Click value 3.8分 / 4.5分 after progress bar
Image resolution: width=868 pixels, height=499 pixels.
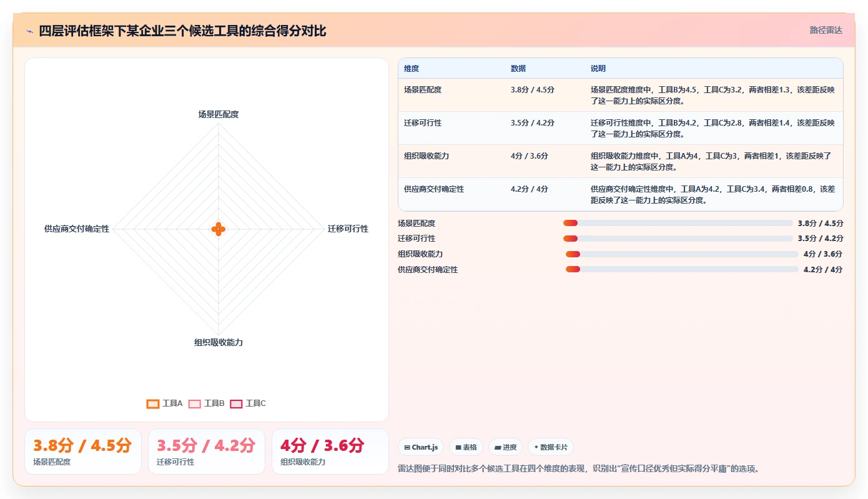pyautogui.click(x=821, y=224)
